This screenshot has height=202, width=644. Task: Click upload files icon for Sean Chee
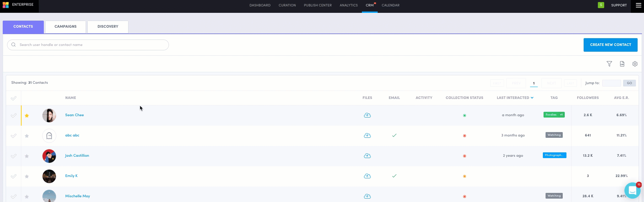(367, 115)
